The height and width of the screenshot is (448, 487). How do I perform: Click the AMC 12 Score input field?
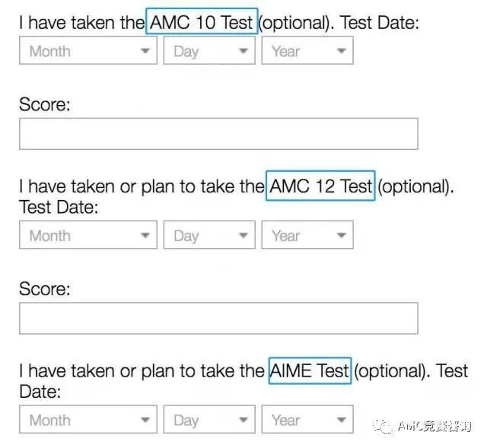click(x=218, y=318)
